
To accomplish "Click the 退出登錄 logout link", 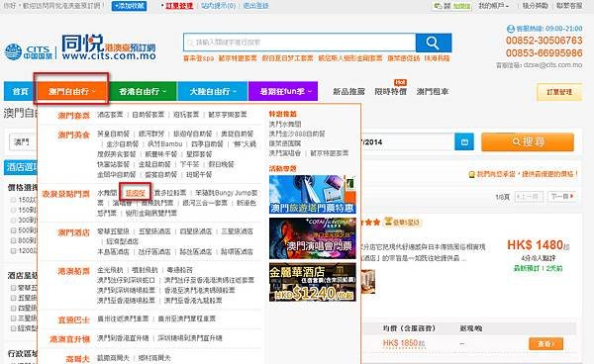I will [x=256, y=6].
